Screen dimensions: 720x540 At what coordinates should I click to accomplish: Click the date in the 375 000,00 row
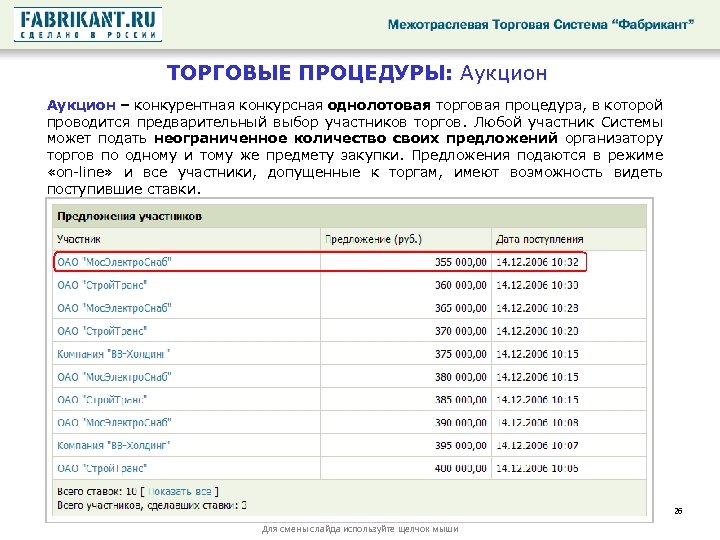(x=537, y=354)
